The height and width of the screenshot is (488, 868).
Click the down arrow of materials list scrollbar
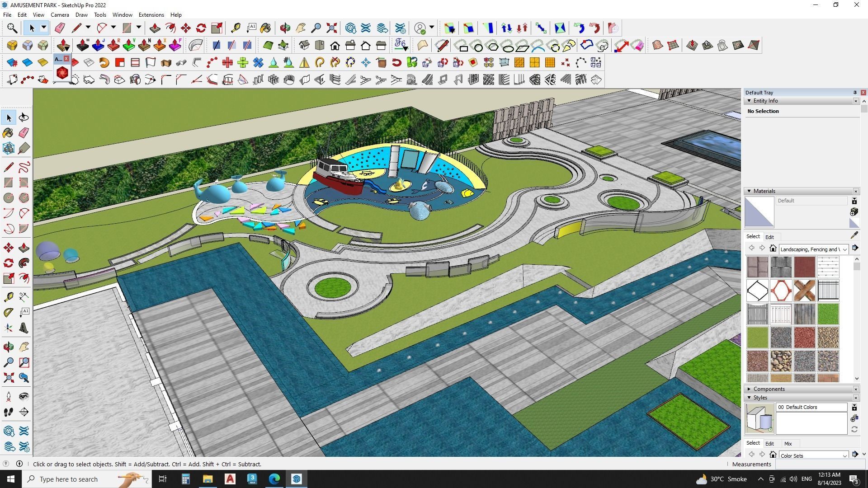pyautogui.click(x=857, y=379)
